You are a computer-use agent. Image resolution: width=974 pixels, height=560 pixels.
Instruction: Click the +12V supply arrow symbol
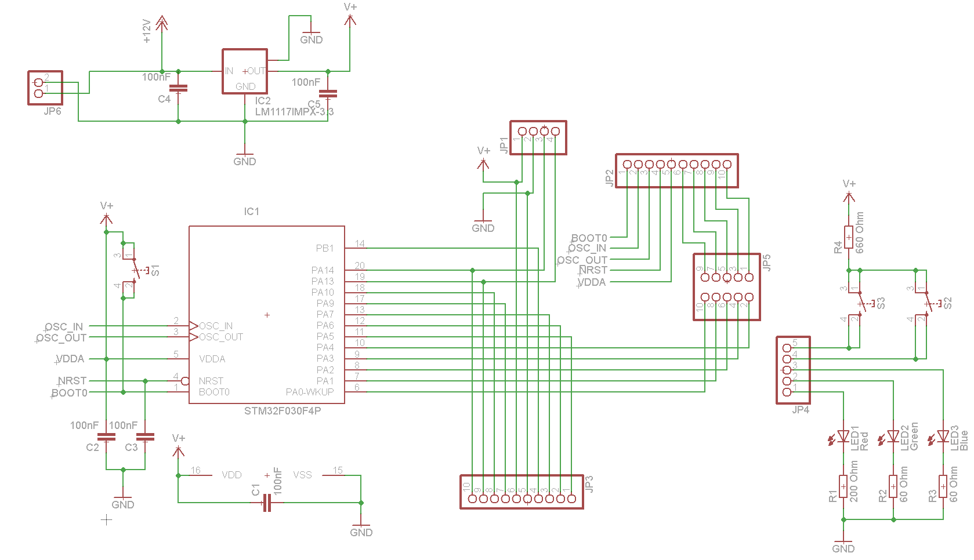[162, 23]
